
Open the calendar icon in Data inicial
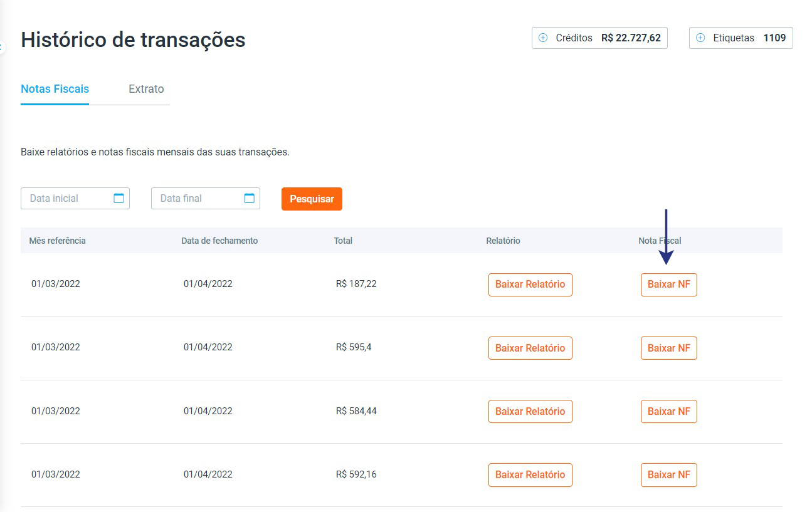tap(119, 198)
